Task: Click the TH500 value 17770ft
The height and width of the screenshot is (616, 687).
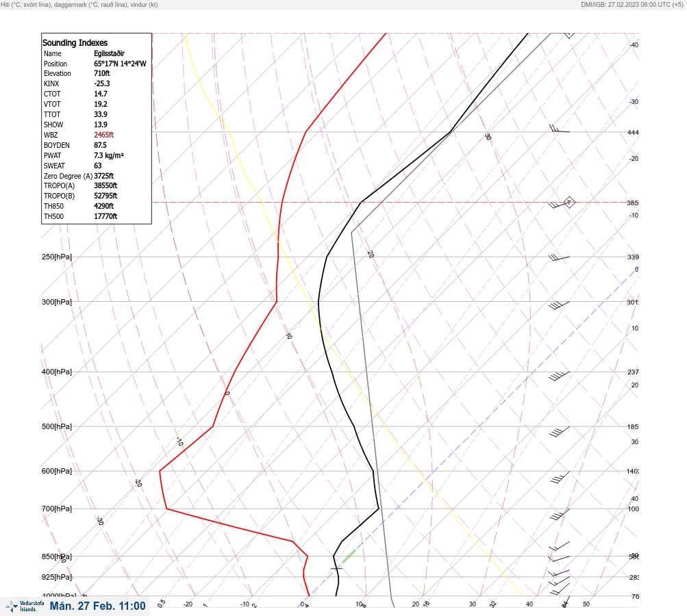Action: coord(105,216)
